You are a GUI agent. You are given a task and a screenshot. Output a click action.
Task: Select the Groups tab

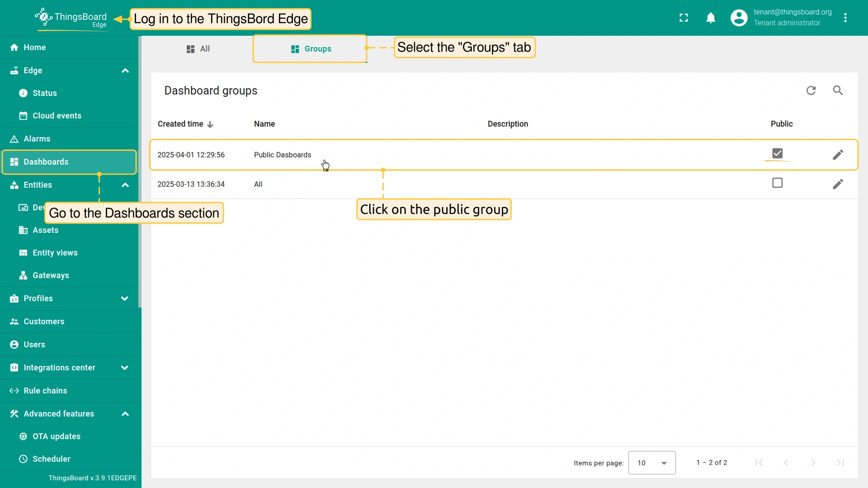311,49
